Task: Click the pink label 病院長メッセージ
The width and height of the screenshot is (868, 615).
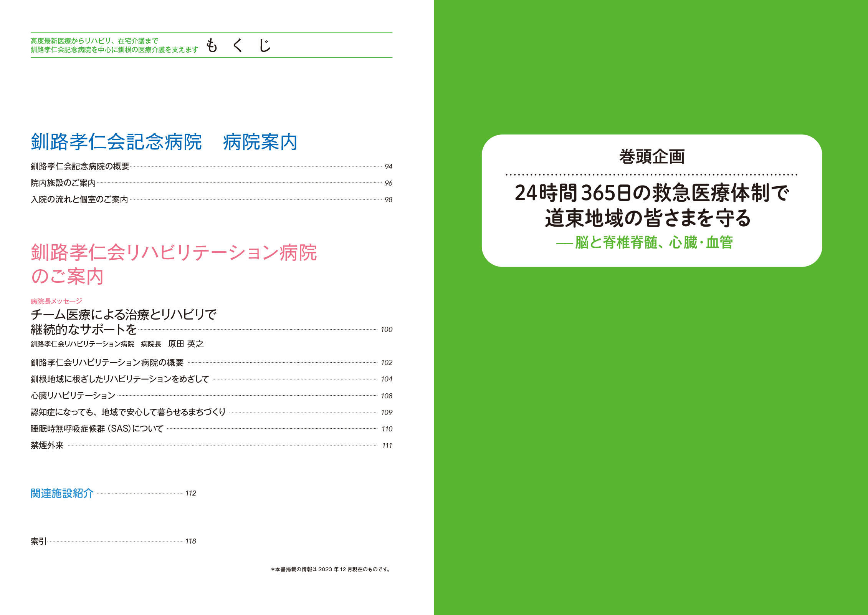Action: pyautogui.click(x=56, y=301)
